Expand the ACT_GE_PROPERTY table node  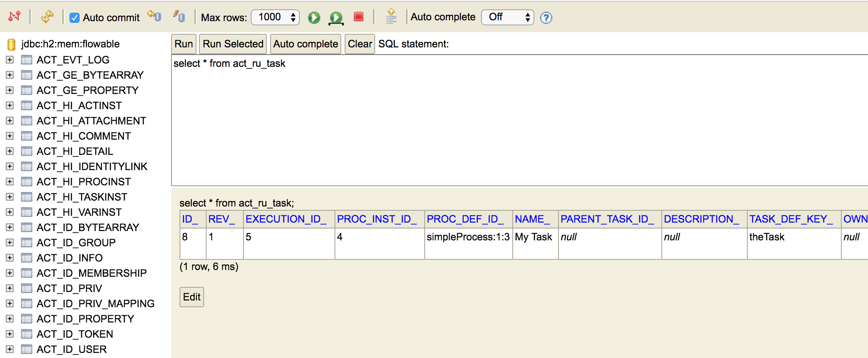pos(10,90)
